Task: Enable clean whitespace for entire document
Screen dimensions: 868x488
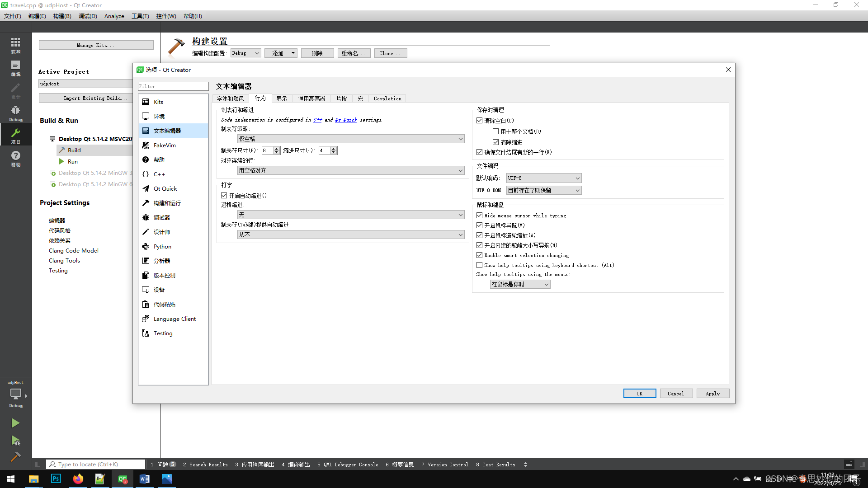Action: pyautogui.click(x=496, y=131)
